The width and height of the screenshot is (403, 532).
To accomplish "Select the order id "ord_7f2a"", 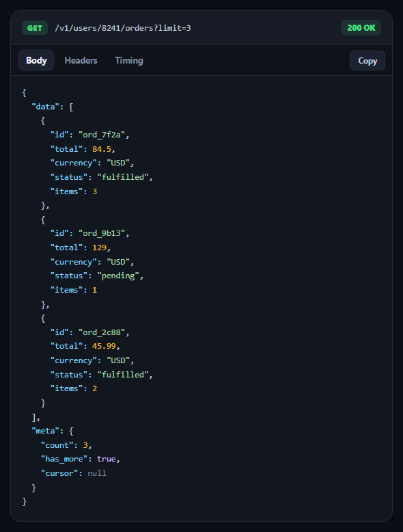I will coord(102,135).
